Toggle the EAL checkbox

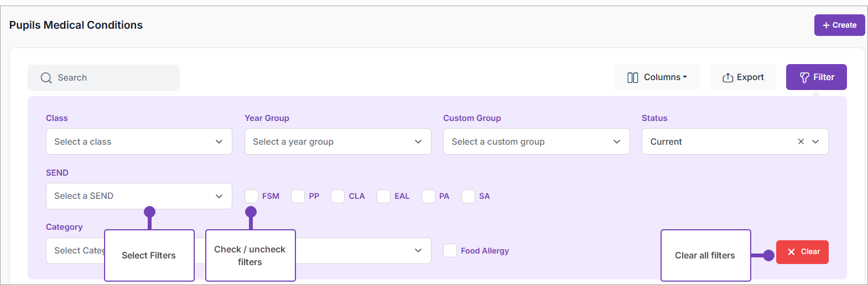pyautogui.click(x=384, y=196)
